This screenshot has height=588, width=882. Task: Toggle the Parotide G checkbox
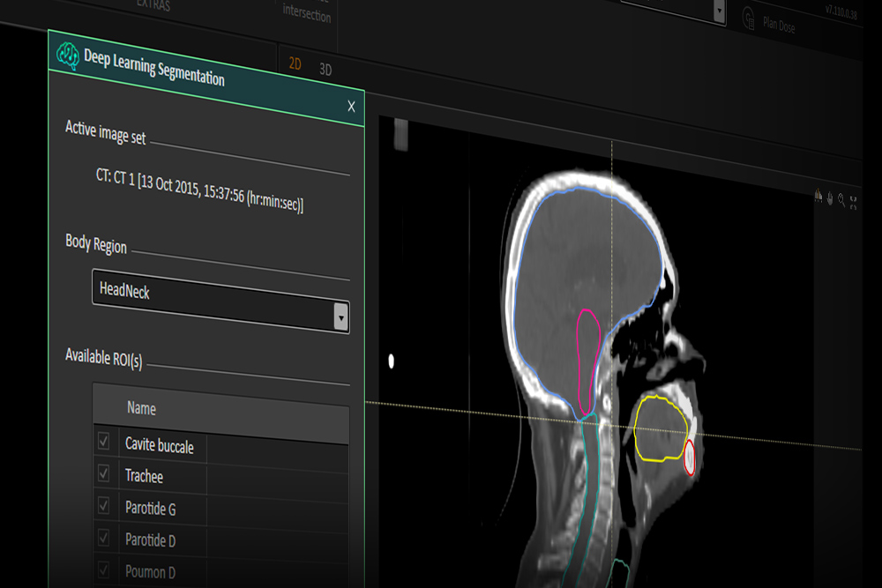pos(104,506)
